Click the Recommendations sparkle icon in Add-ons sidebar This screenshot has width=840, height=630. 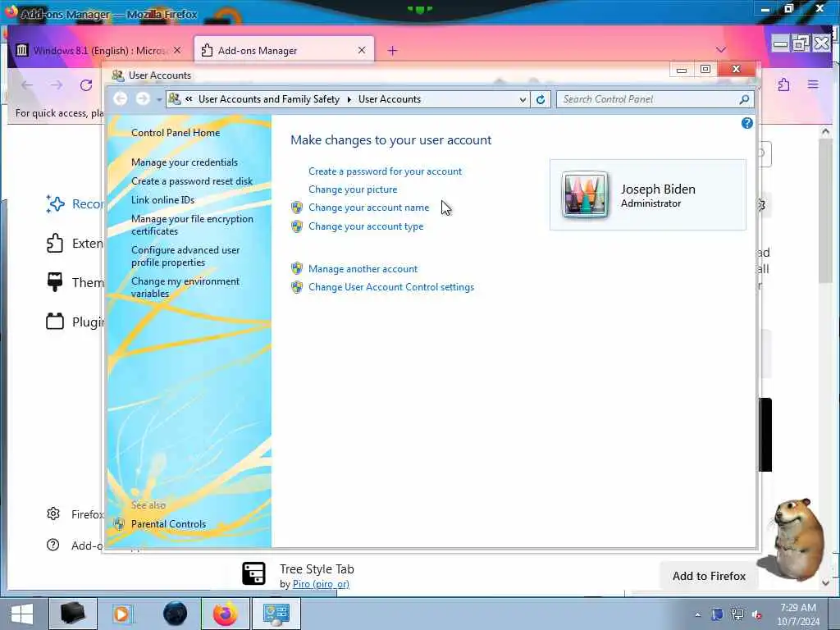point(55,204)
